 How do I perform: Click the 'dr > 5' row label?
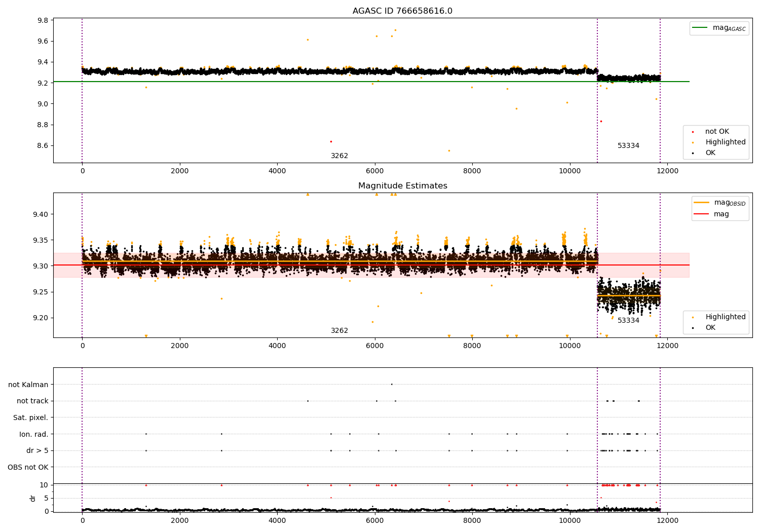[37, 450]
